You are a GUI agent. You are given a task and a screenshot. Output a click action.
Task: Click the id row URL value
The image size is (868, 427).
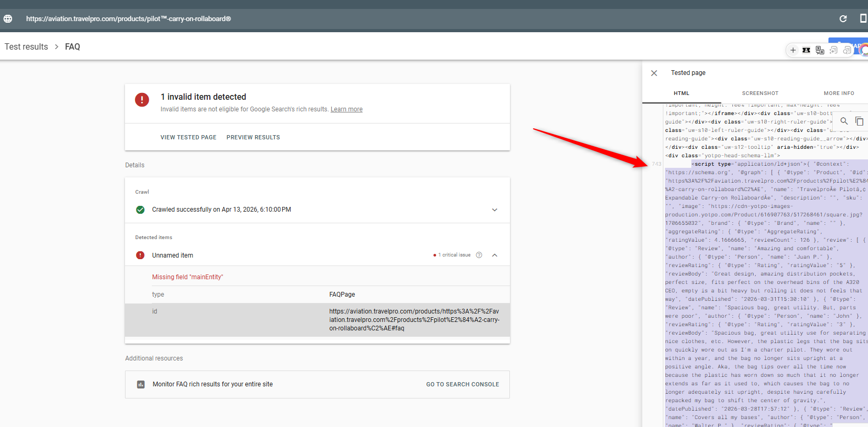point(414,320)
